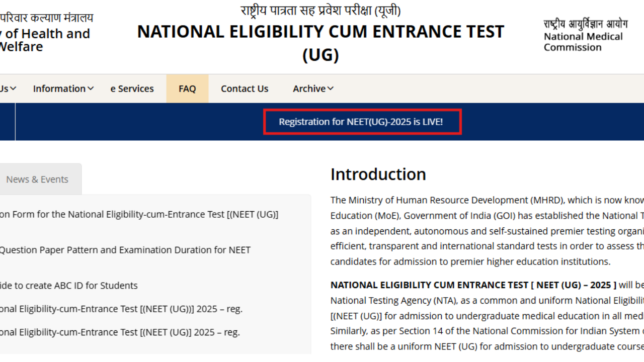Expand the About Us chevron menu

[x=8, y=88]
